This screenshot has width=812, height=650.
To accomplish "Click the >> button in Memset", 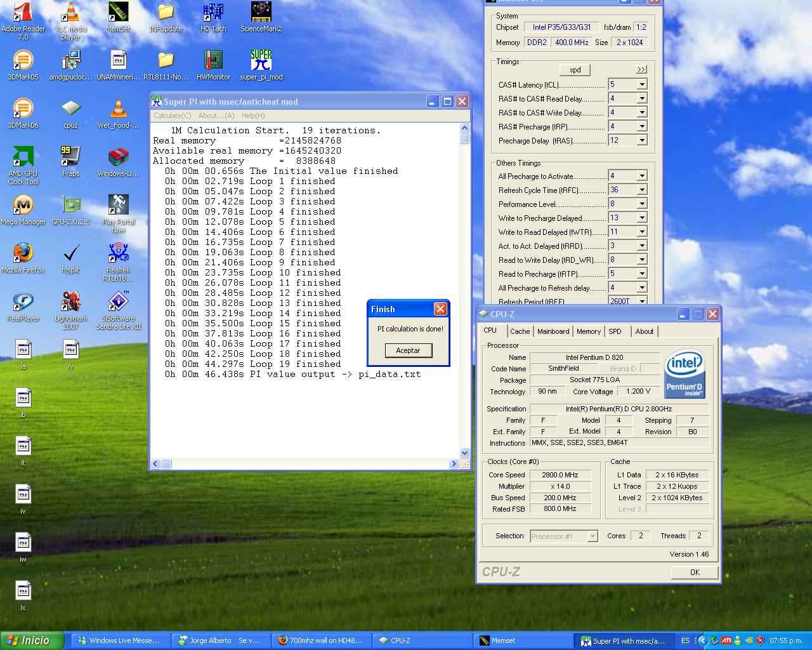I will click(641, 69).
